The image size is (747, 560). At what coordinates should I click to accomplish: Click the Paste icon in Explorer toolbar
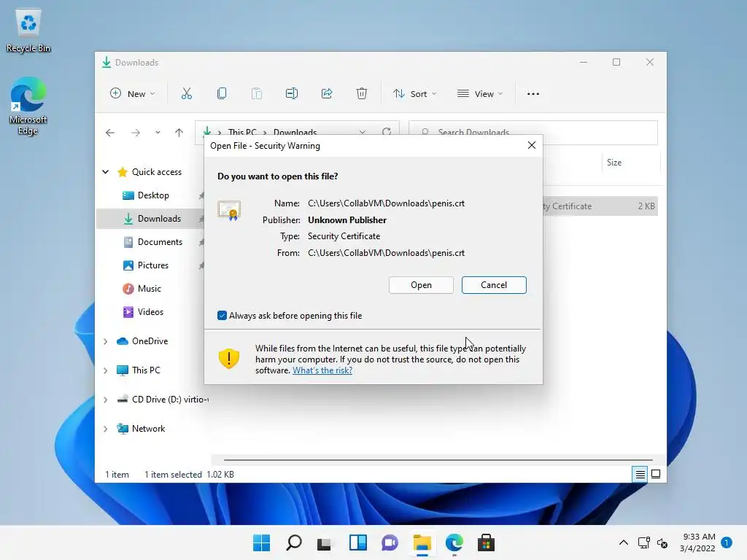(256, 94)
